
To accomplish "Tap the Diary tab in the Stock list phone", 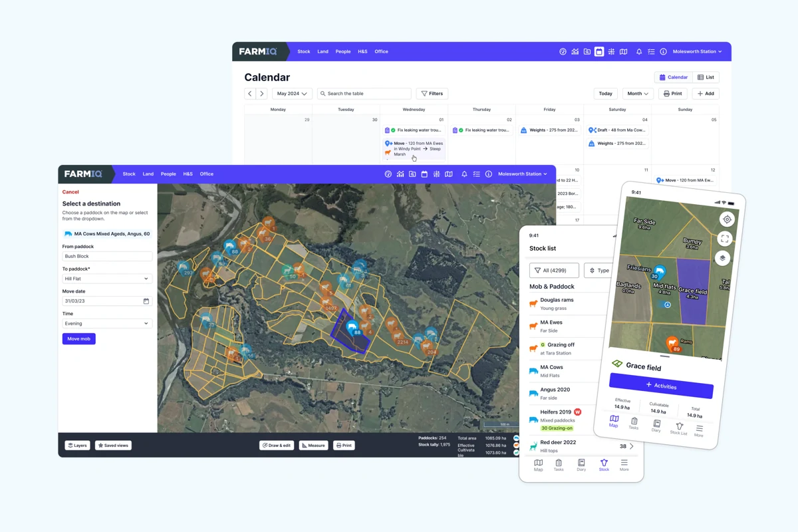I will 581,465.
